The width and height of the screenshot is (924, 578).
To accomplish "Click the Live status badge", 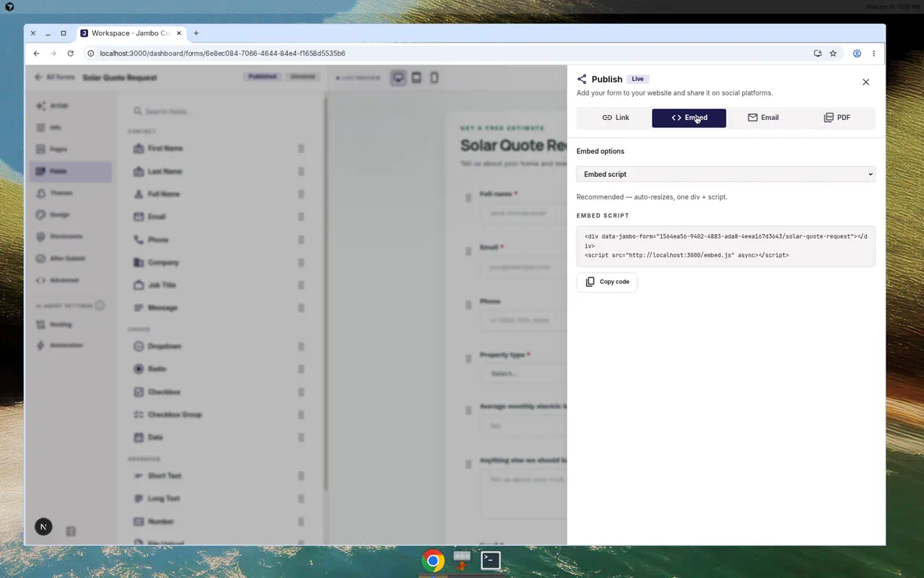I will point(637,79).
